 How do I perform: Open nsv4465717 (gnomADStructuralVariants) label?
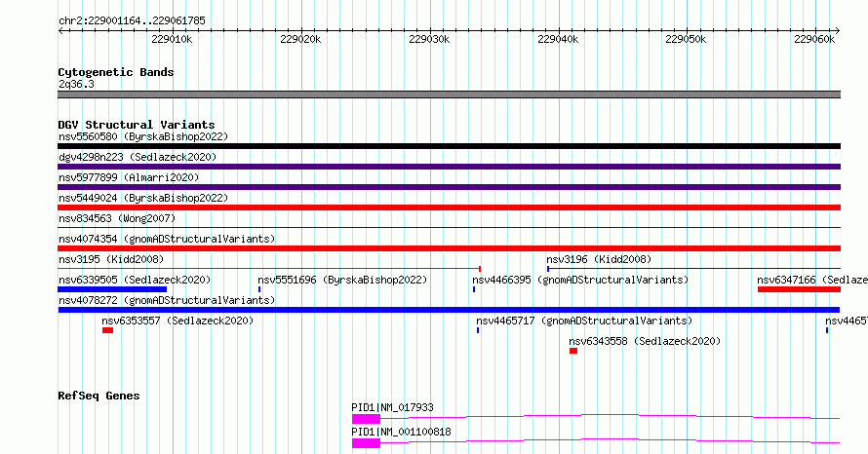584,321
